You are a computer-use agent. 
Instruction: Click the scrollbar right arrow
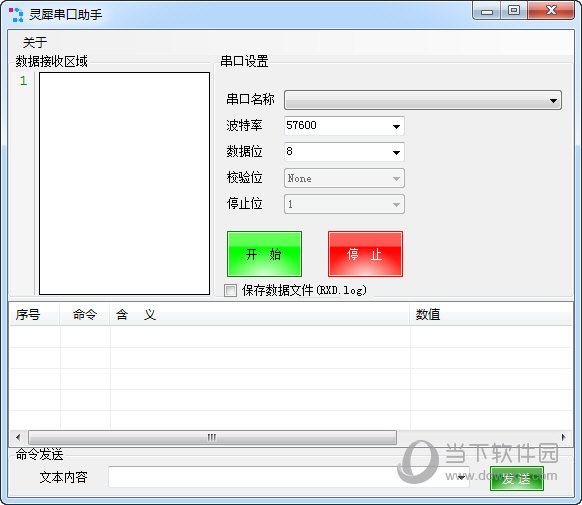[563, 437]
